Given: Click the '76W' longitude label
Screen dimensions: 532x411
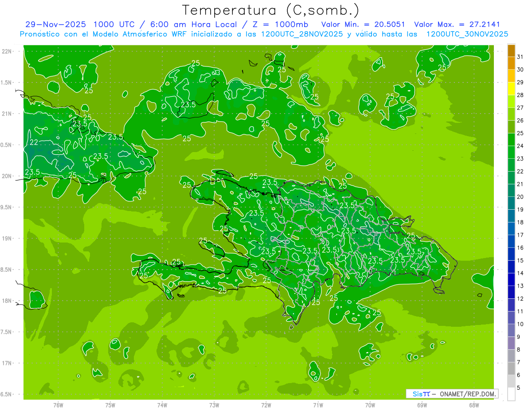Looking at the screenshot, I should coord(58,405).
